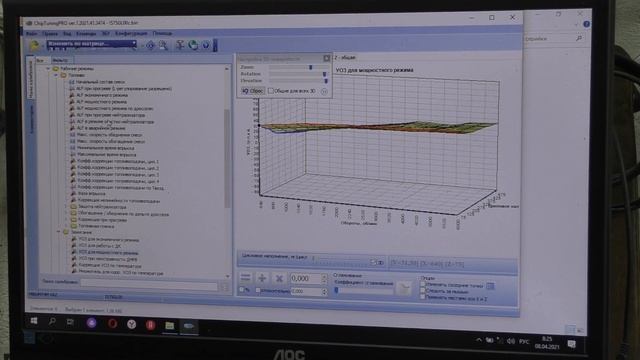Click the plus add operation button
The image size is (640, 360).
(x=262, y=278)
